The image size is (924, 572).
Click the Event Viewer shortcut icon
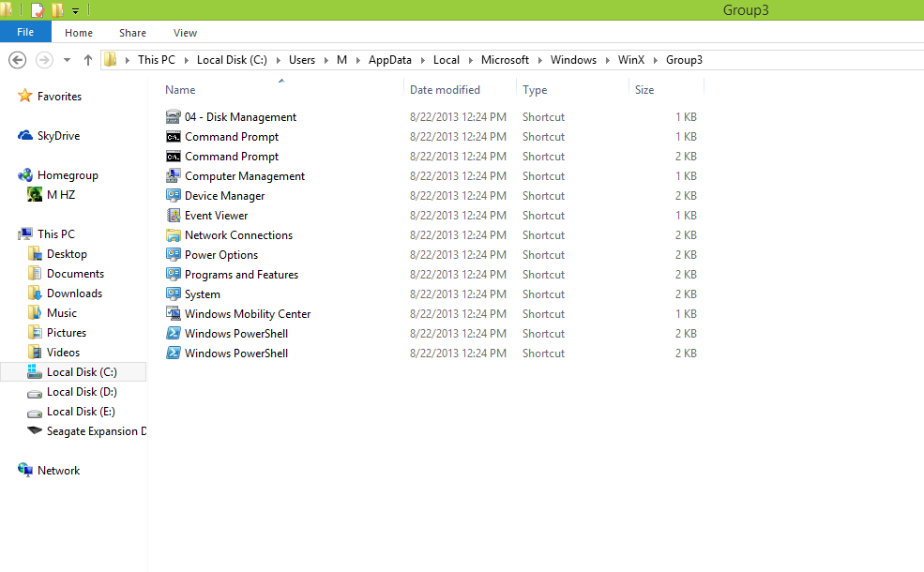174,215
